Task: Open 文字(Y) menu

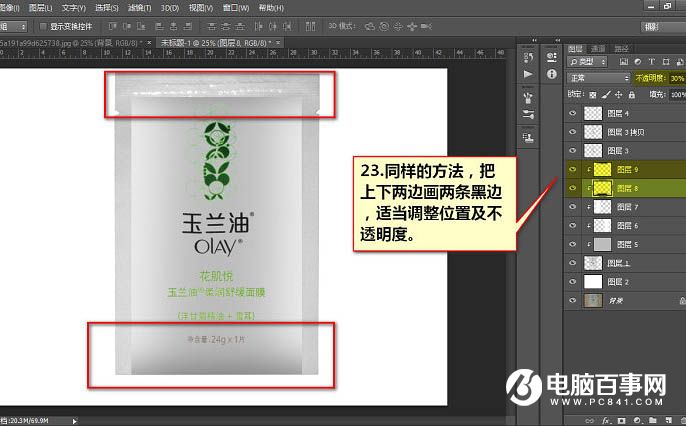Action: click(x=74, y=8)
